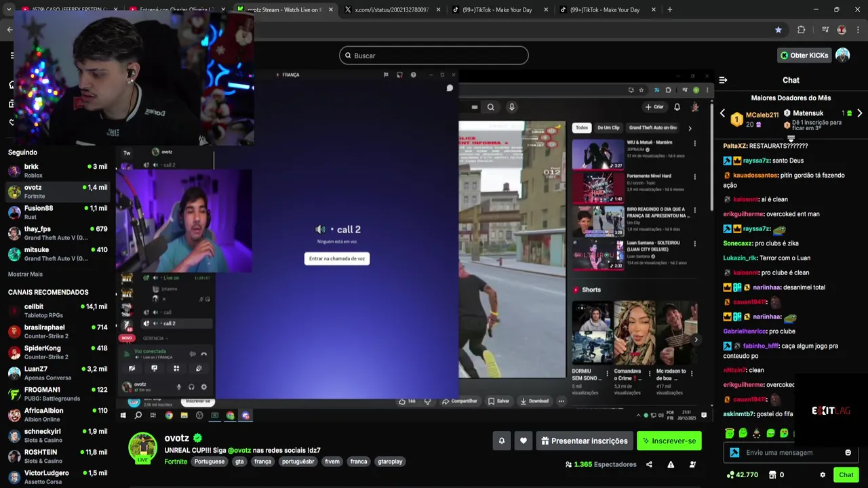Viewport: 868px width, 488px height.
Task: Click Windows Start button in streamed taskbar
Action: pyautogui.click(x=123, y=415)
